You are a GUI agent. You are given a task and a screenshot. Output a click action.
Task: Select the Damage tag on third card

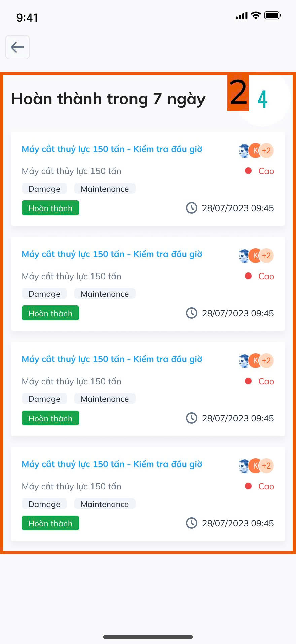click(x=44, y=399)
